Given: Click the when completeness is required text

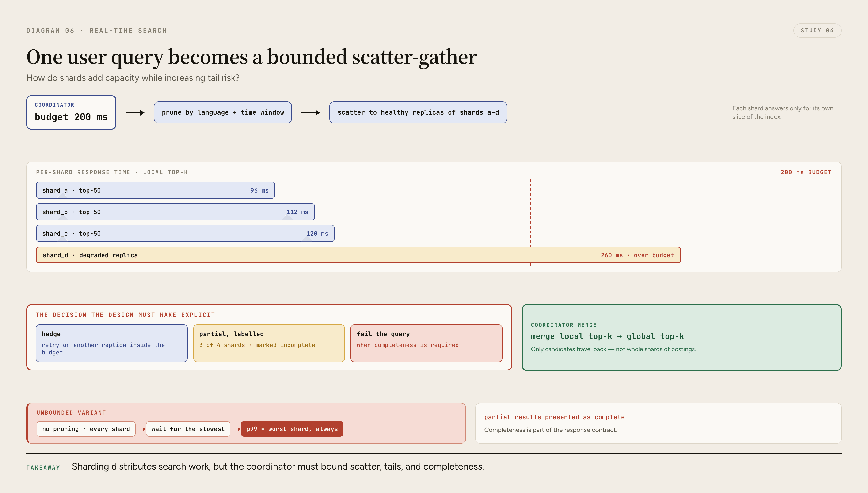Looking at the screenshot, I should coord(408,345).
